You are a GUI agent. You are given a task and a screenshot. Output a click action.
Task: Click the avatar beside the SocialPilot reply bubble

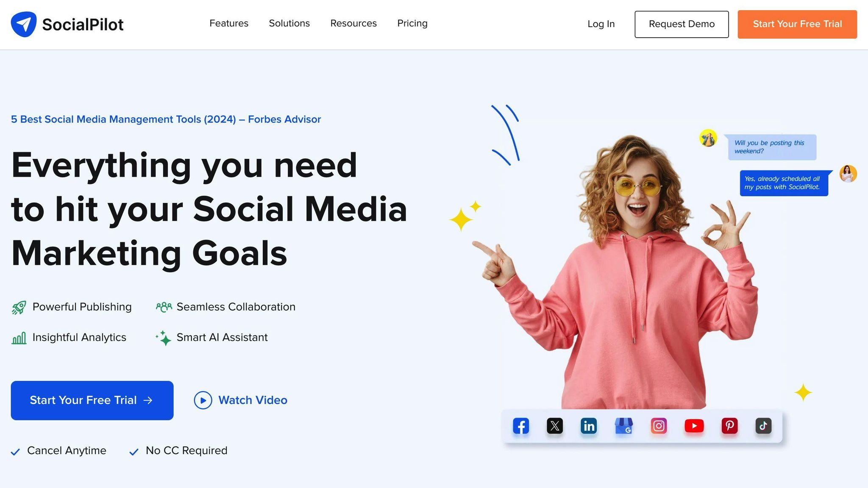pyautogui.click(x=848, y=174)
